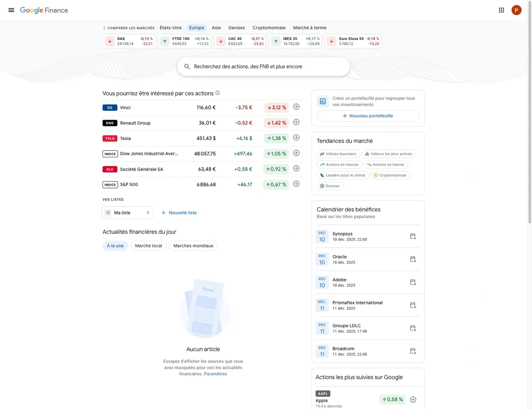Select the Europe markets tab
Image resolution: width=532 pixels, height=409 pixels.
pos(197,28)
